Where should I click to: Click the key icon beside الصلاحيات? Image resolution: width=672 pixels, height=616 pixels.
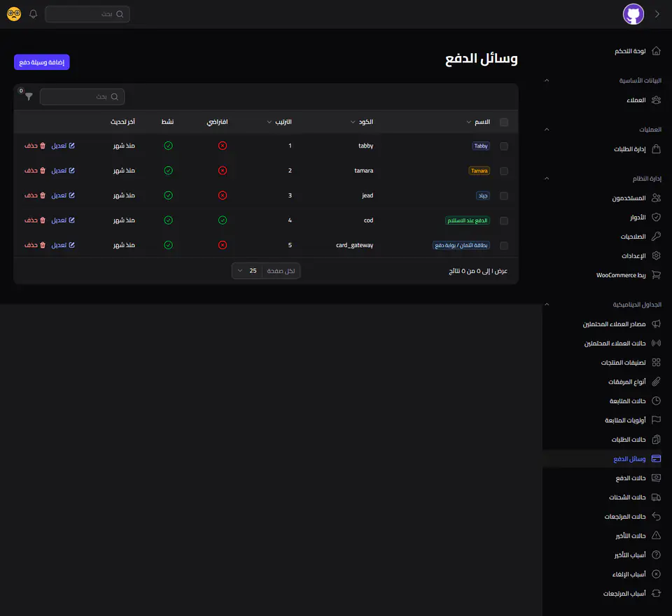pos(656,236)
